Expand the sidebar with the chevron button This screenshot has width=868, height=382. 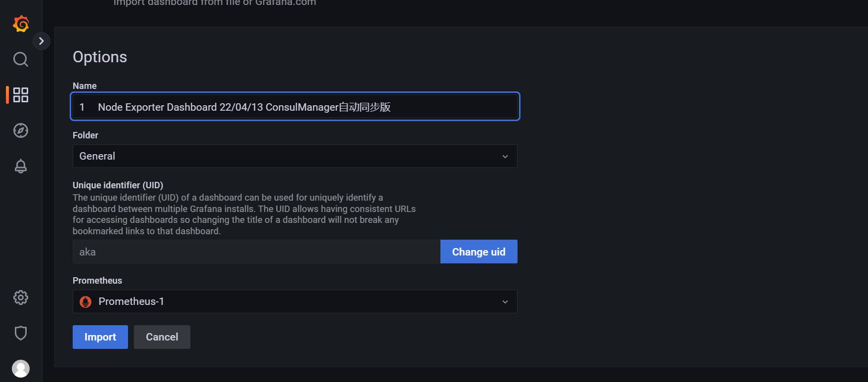point(42,41)
